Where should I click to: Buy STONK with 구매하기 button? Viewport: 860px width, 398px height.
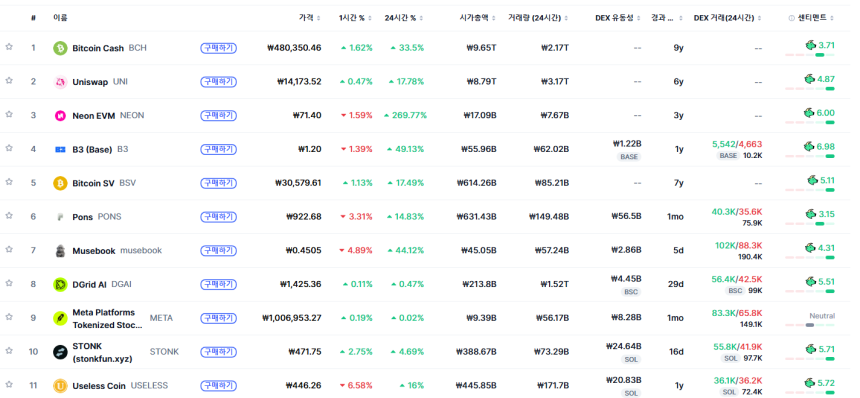(x=218, y=352)
